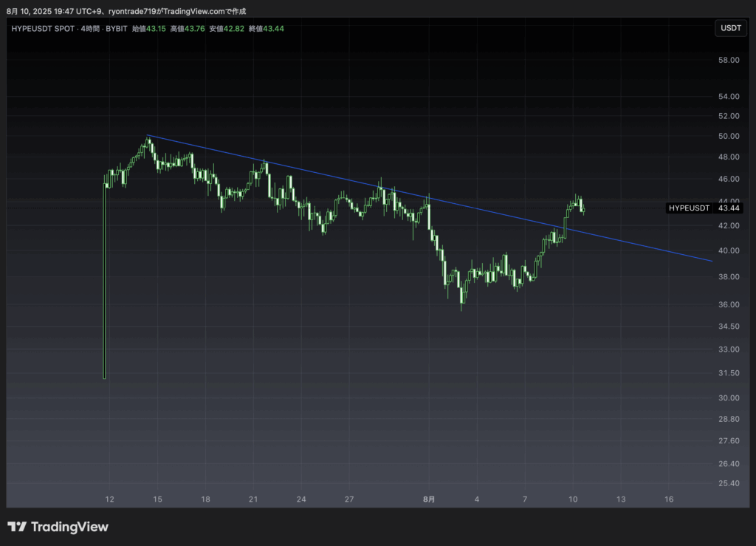Click the 42.00 price axis label
This screenshot has width=756, height=546.
click(729, 226)
